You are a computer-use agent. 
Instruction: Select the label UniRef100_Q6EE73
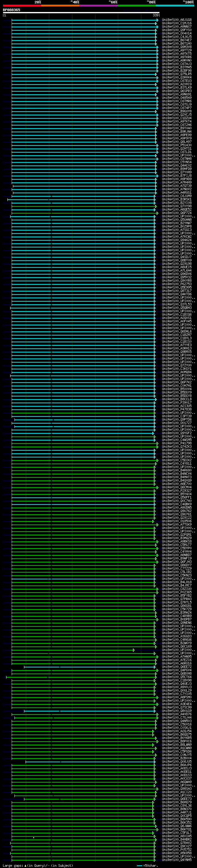pos(177,799)
